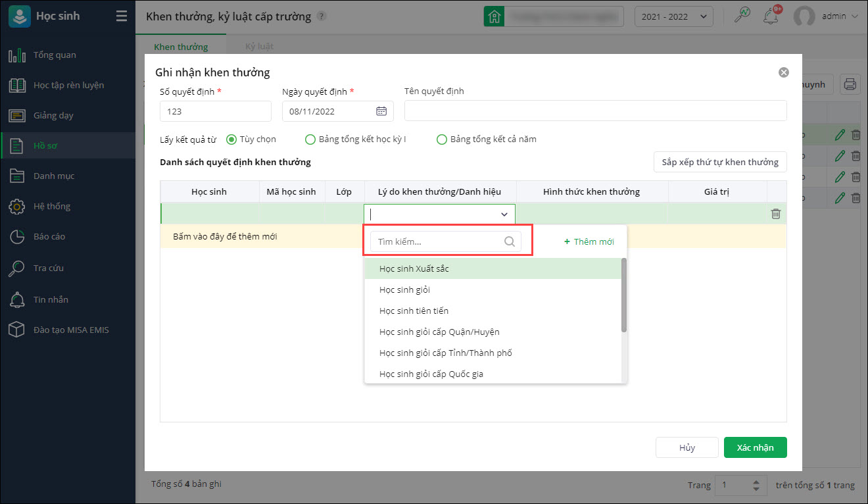This screenshot has height=504, width=868.
Task: Click the Học sinh column header
Action: (x=209, y=191)
